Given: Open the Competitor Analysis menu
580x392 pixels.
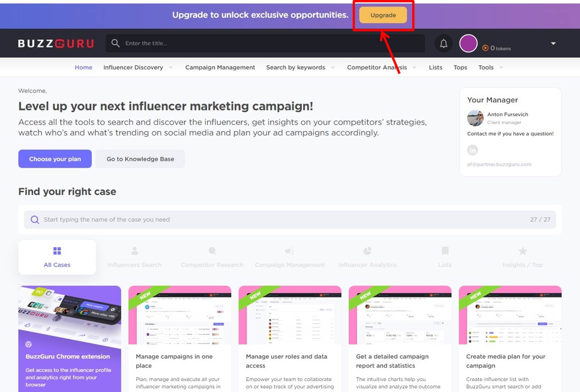Looking at the screenshot, I should pos(377,67).
